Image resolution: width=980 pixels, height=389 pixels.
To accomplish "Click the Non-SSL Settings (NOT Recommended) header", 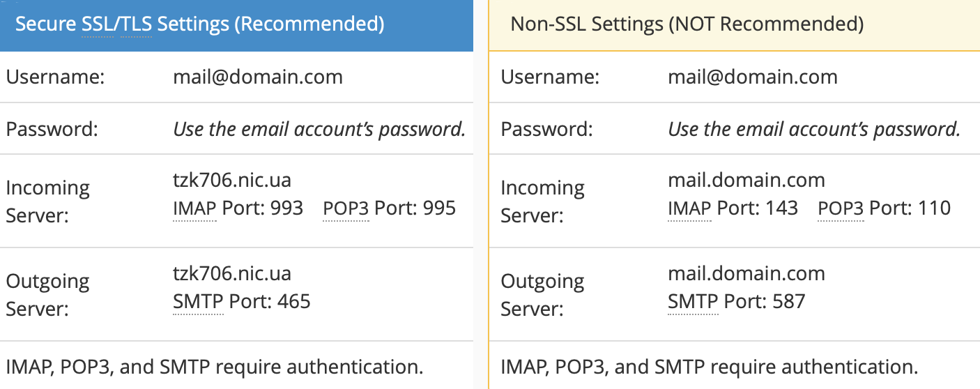I will tap(687, 24).
